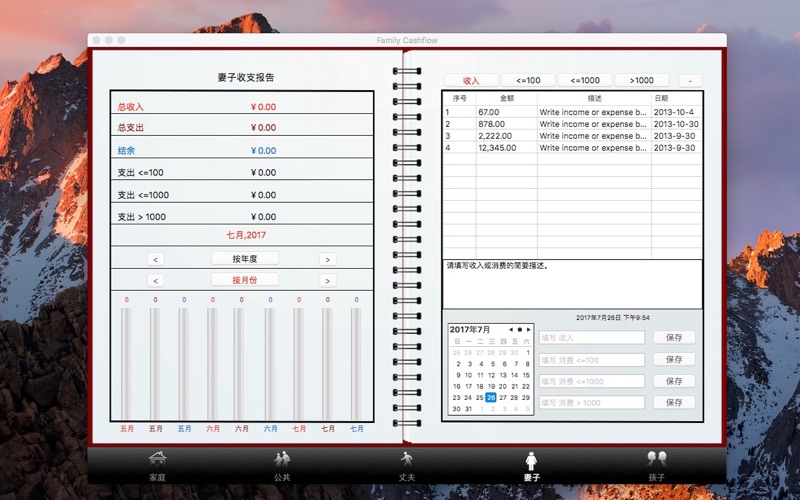The width and height of the screenshot is (800, 500).
Task: Select the 妻子 (Wife) tab icon
Action: pyautogui.click(x=532, y=464)
